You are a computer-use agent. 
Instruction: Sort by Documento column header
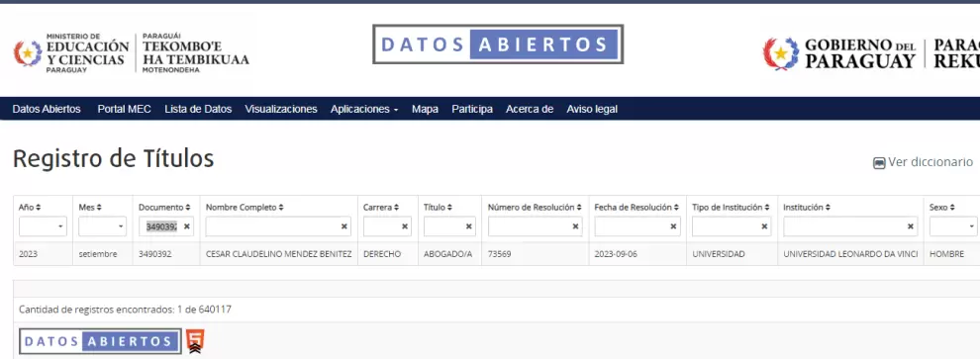(164, 208)
